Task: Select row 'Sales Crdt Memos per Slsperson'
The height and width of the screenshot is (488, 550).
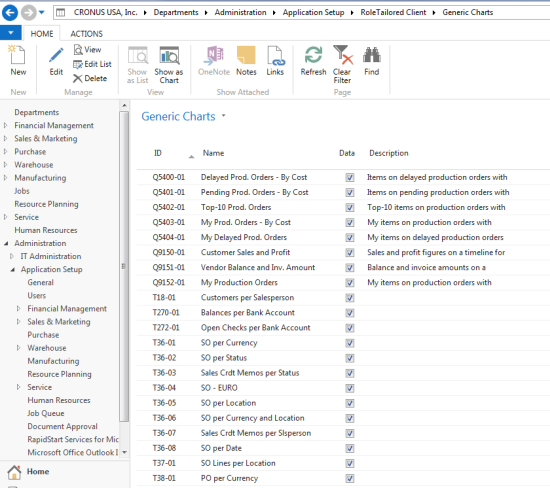Action: (x=343, y=433)
